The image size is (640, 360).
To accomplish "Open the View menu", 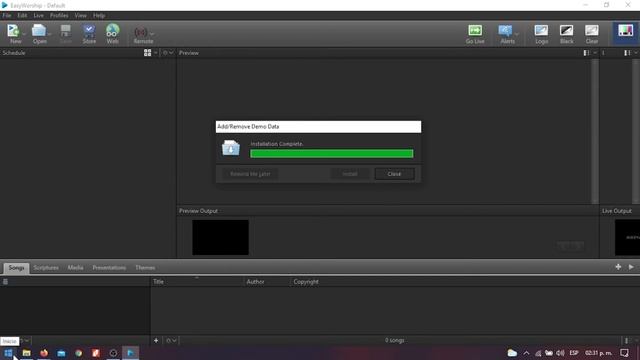I will tap(80, 16).
